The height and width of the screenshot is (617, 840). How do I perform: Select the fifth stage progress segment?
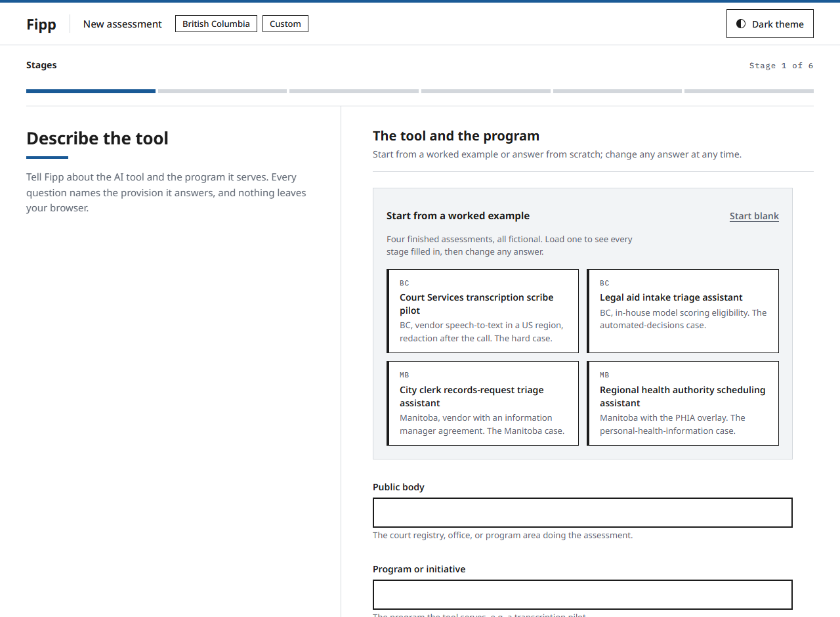coord(618,91)
